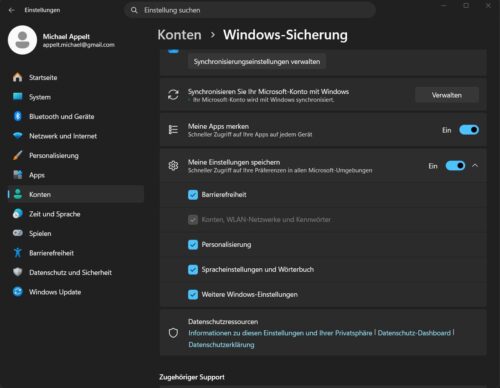Click the Konten, WLAN-Netzwerke und Kennwörter checkbox
Screen dimensions: 500x388
(x=193, y=220)
